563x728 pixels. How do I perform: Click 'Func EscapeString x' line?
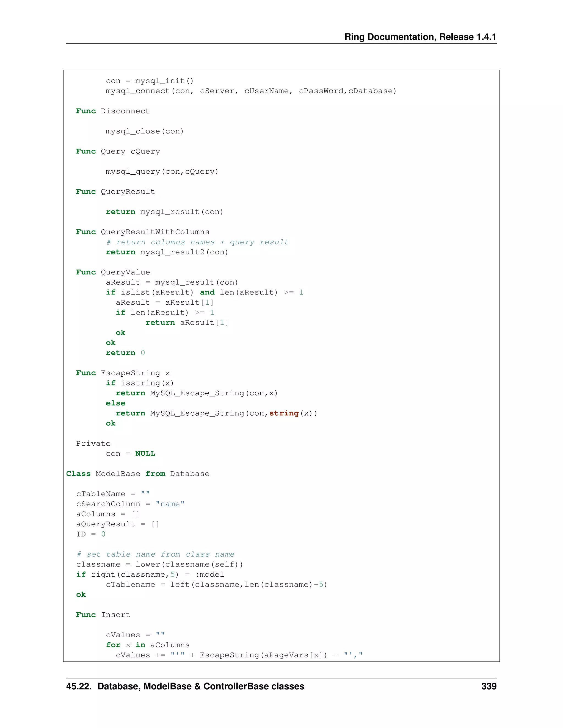123,373
